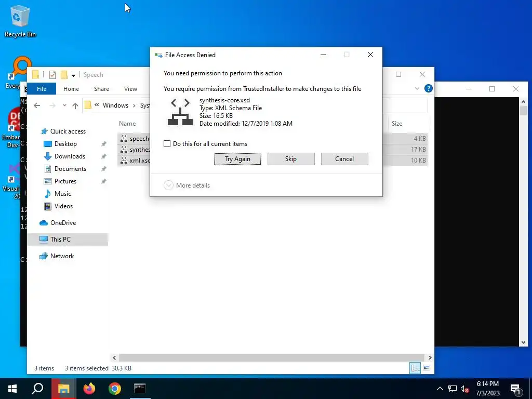
Task: Open the Recycle Bin desktop icon
Action: click(x=20, y=21)
